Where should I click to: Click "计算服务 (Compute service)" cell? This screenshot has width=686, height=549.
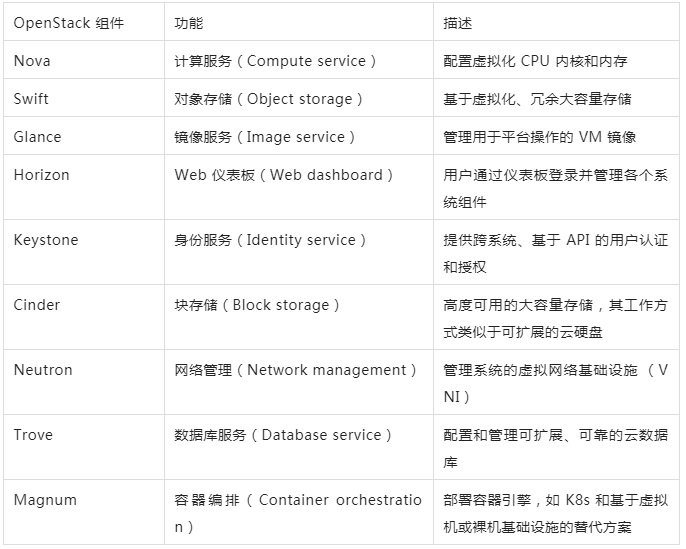(276, 61)
